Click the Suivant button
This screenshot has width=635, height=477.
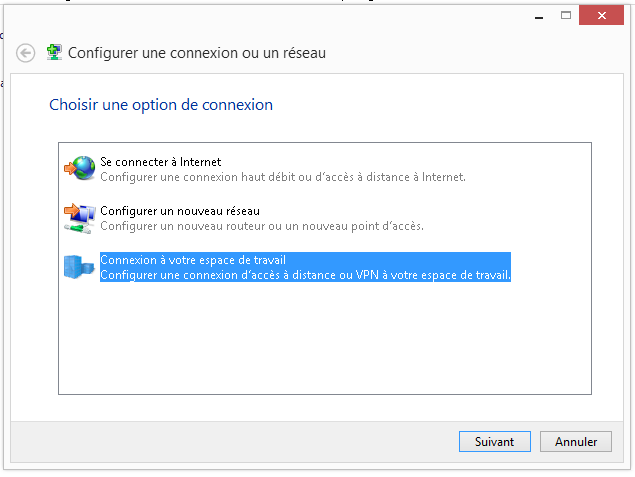click(494, 441)
